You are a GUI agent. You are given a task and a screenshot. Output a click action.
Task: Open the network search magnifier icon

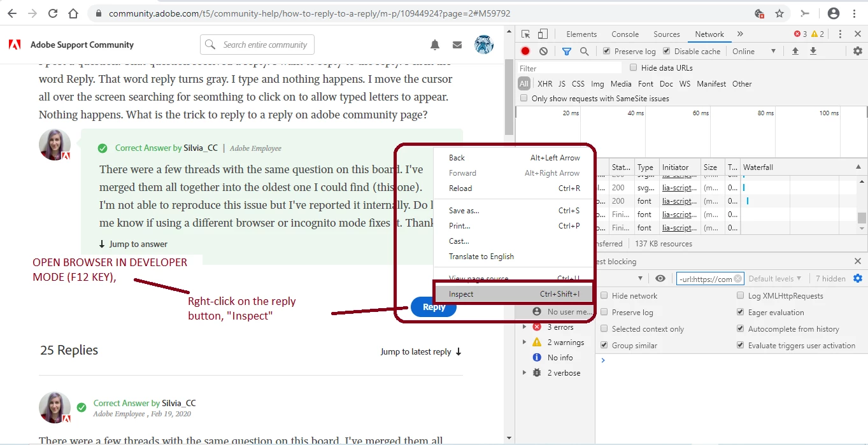pos(584,52)
